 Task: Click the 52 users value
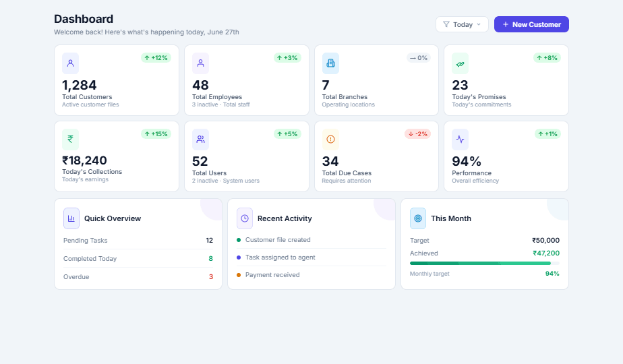point(200,161)
